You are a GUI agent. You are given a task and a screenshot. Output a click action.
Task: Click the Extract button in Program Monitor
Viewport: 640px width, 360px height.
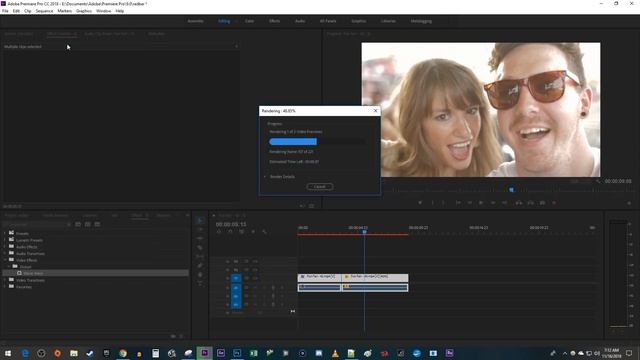pyautogui.click(x=531, y=203)
